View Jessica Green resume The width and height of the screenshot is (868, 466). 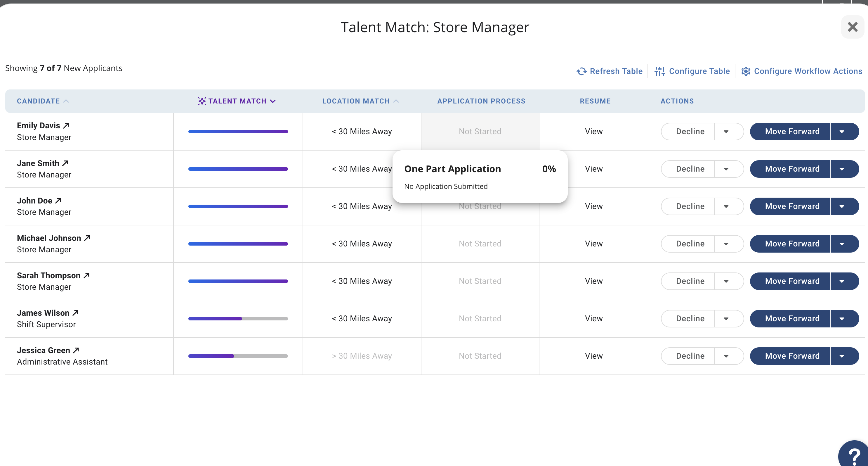point(594,356)
